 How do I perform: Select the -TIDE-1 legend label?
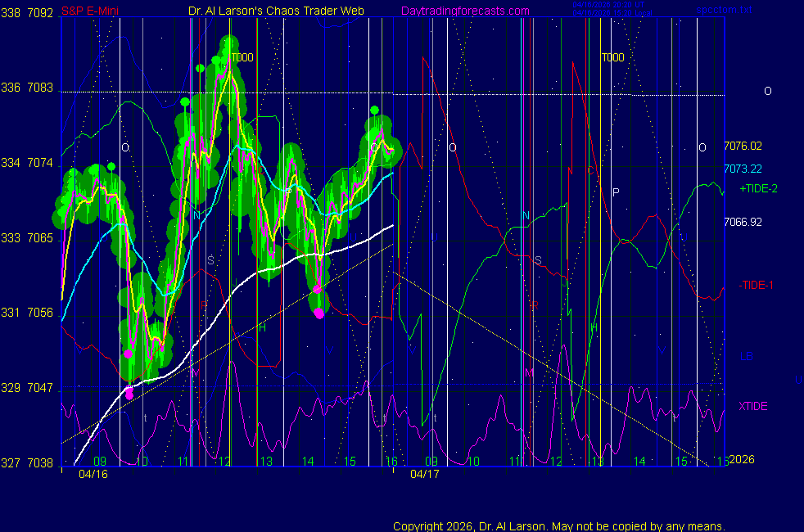tap(757, 285)
